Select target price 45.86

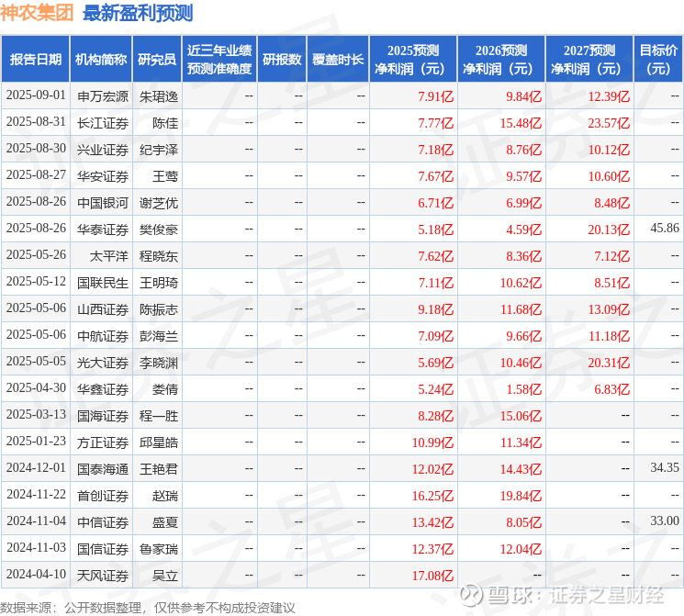(x=665, y=229)
